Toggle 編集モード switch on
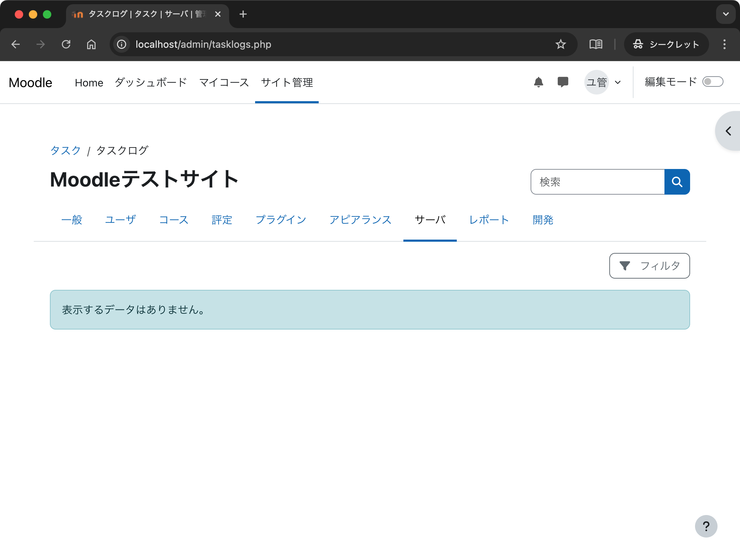Image resolution: width=740 pixels, height=560 pixels. (712, 82)
